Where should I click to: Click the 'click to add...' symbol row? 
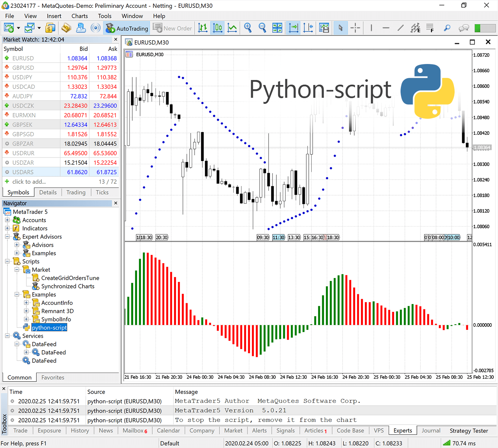click(x=29, y=182)
